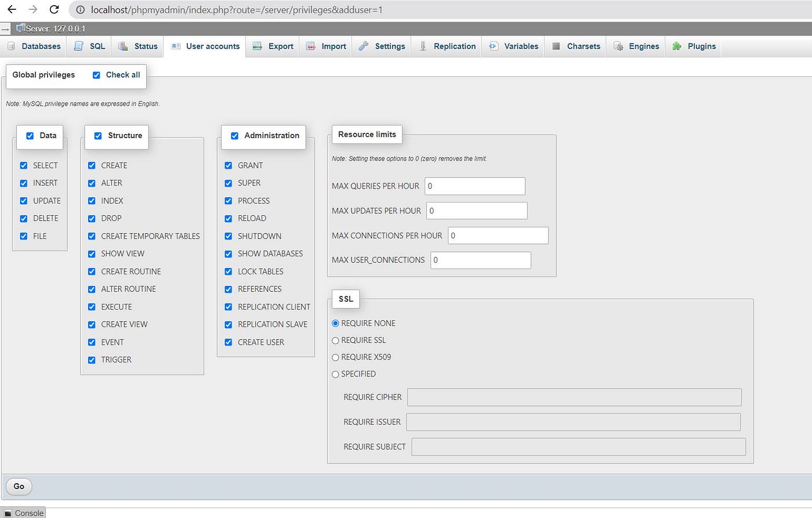
Task: Open the Export tab
Action: [273, 46]
